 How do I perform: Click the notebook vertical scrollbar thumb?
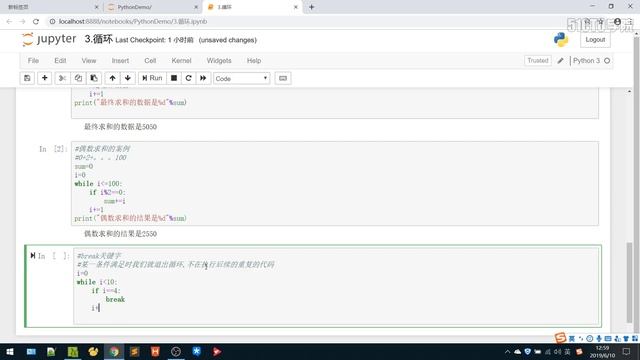[629, 282]
